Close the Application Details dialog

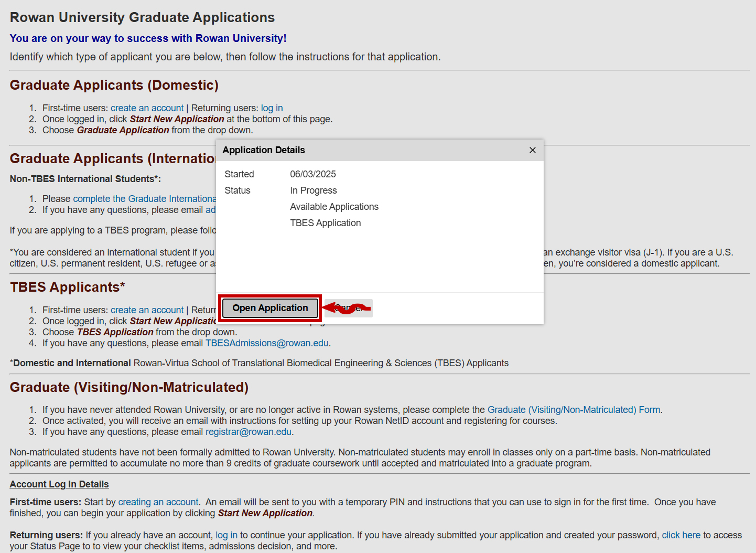click(532, 150)
